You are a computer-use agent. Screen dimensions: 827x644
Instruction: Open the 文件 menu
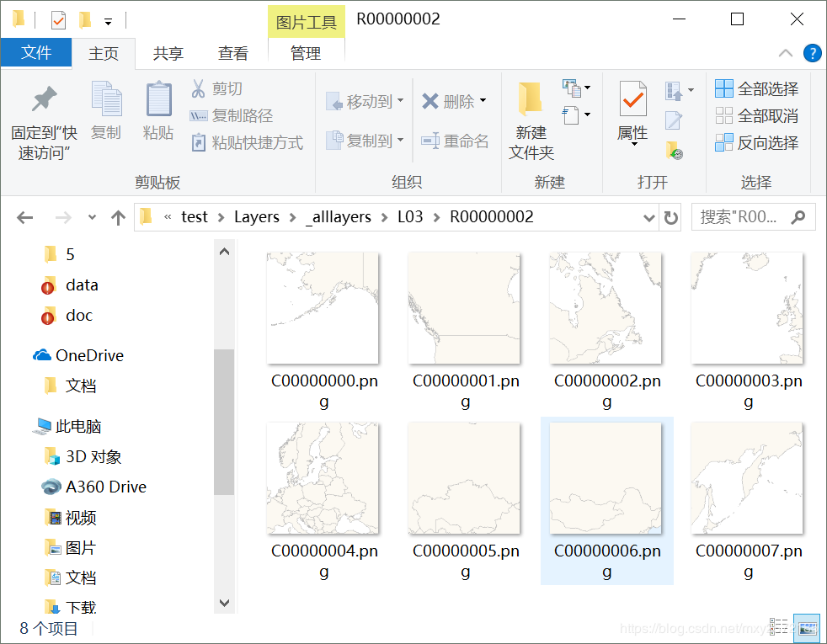point(36,53)
